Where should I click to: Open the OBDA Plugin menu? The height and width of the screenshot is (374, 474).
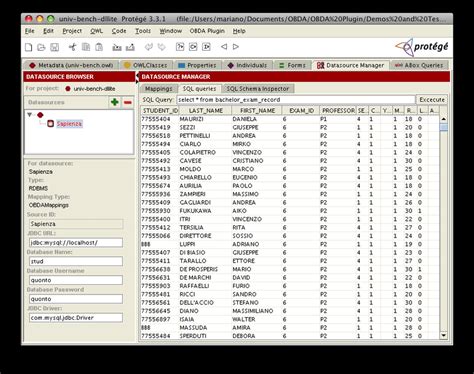coord(207,31)
